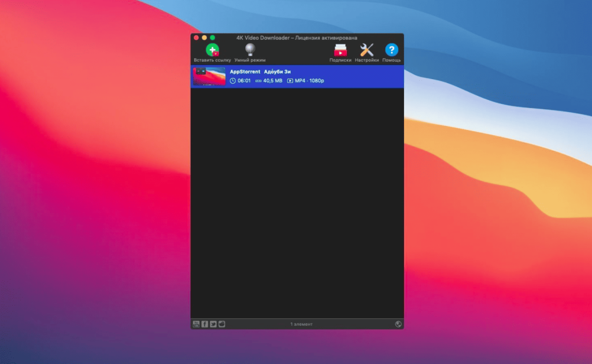592x364 pixels.
Task: Click the Reddit icon in status bar
Action: click(222, 324)
